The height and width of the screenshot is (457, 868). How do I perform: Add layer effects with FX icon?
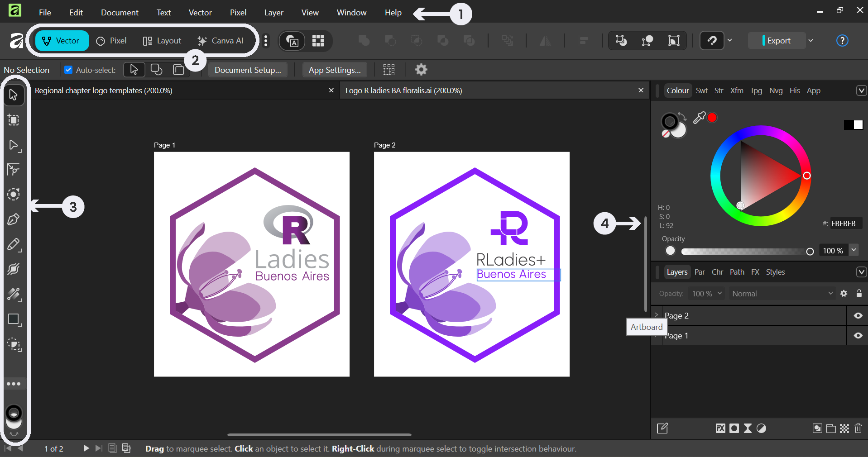[720, 428]
